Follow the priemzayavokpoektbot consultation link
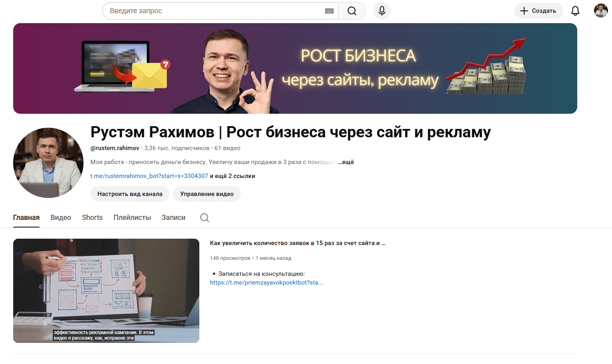Screen dimensions: 612x364 coord(266,283)
